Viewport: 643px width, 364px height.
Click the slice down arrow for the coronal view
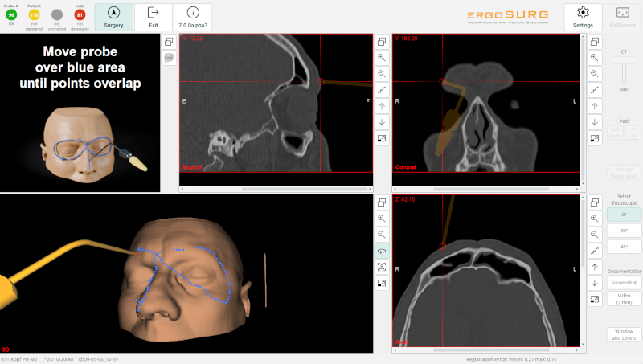(x=595, y=122)
